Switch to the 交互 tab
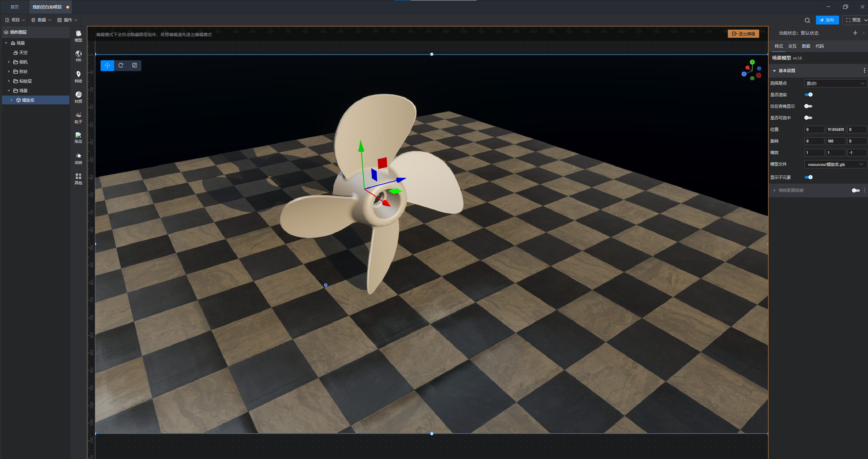Image resolution: width=868 pixels, height=459 pixels. pyautogui.click(x=792, y=46)
